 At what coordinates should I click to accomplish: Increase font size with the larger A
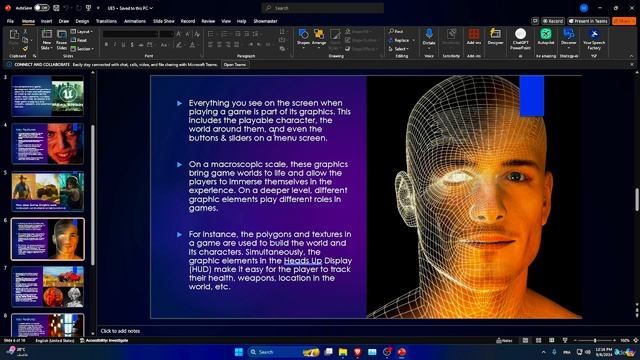[x=179, y=34]
